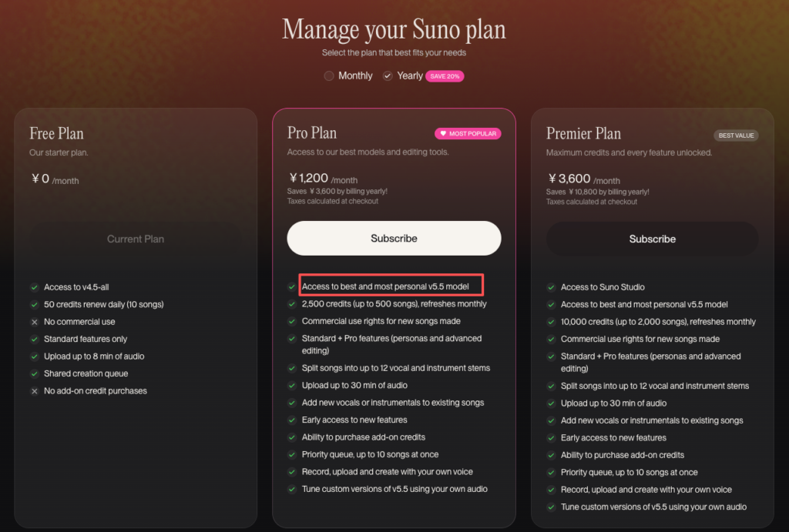This screenshot has width=789, height=532.
Task: Click the Yearly option's checkmark toggle
Action: pyautogui.click(x=387, y=75)
